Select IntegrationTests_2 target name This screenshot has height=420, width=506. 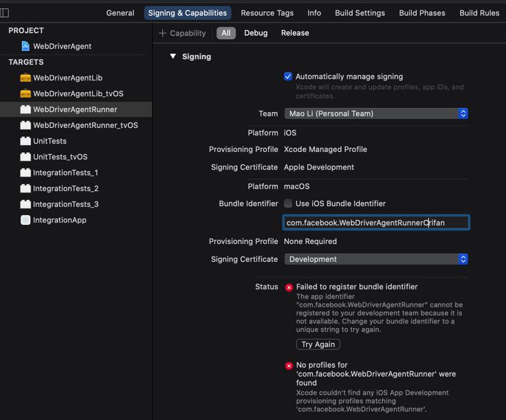click(66, 188)
